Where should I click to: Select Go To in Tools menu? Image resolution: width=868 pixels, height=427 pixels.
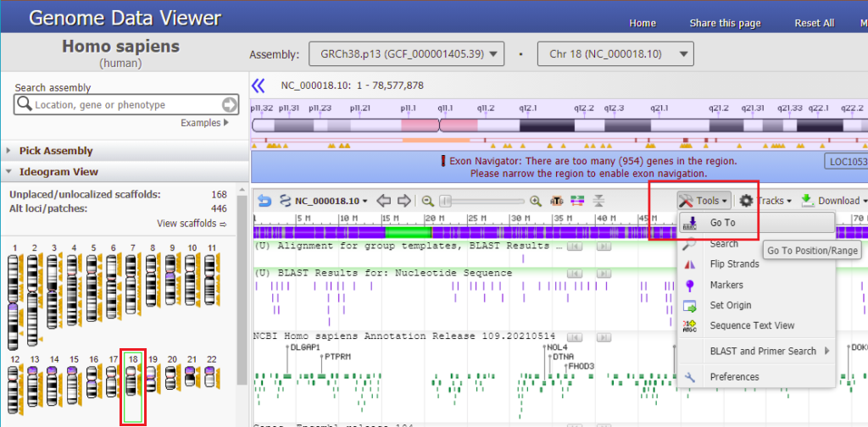pyautogui.click(x=756, y=224)
